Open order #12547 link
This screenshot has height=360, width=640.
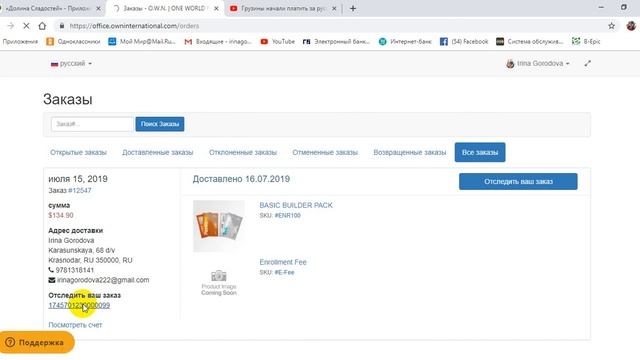click(x=80, y=191)
